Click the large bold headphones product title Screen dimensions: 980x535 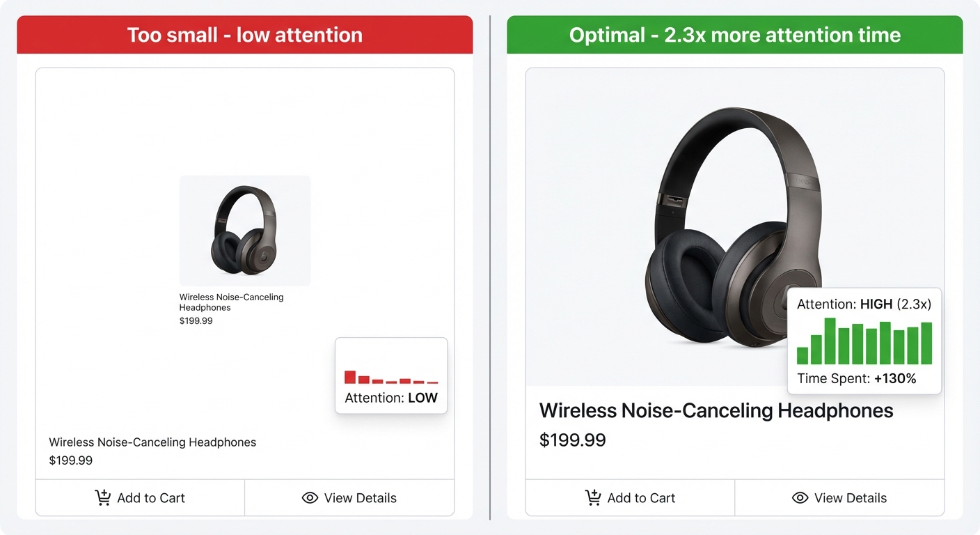coord(716,410)
